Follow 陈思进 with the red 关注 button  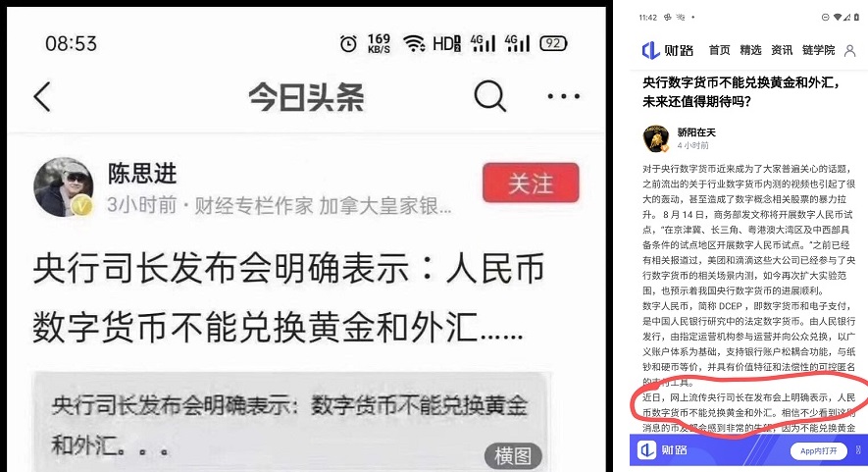coord(531,183)
